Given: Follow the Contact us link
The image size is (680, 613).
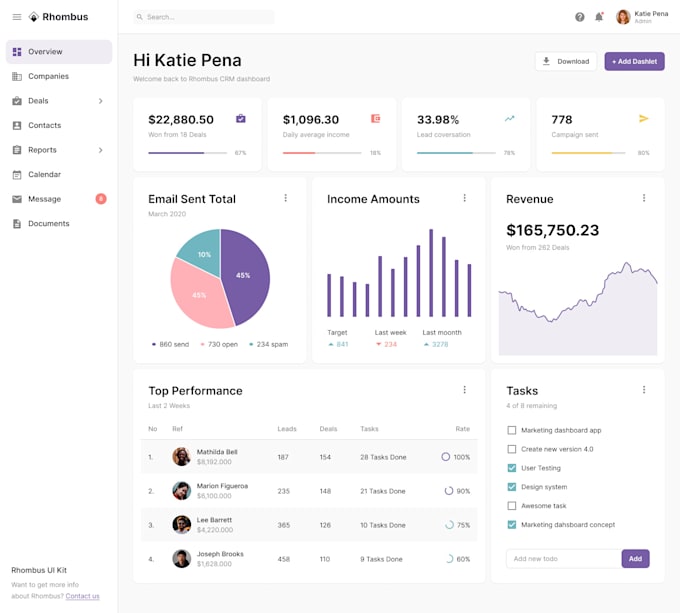Looking at the screenshot, I should (82, 596).
